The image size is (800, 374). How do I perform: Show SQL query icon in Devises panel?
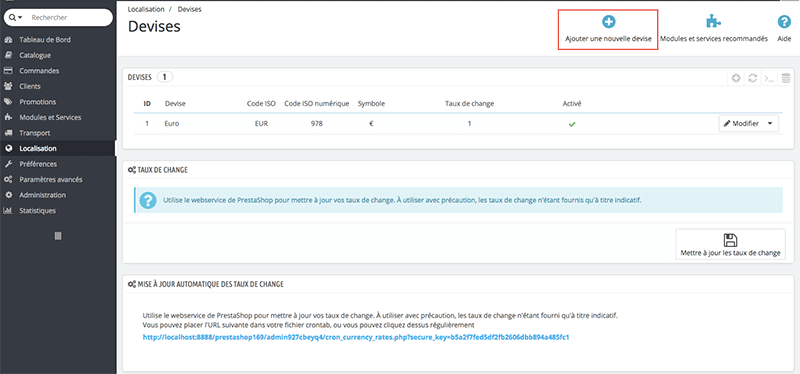tap(769, 78)
